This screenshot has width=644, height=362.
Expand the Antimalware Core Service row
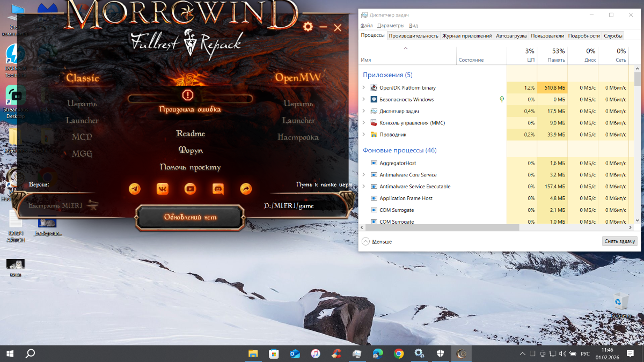364,175
